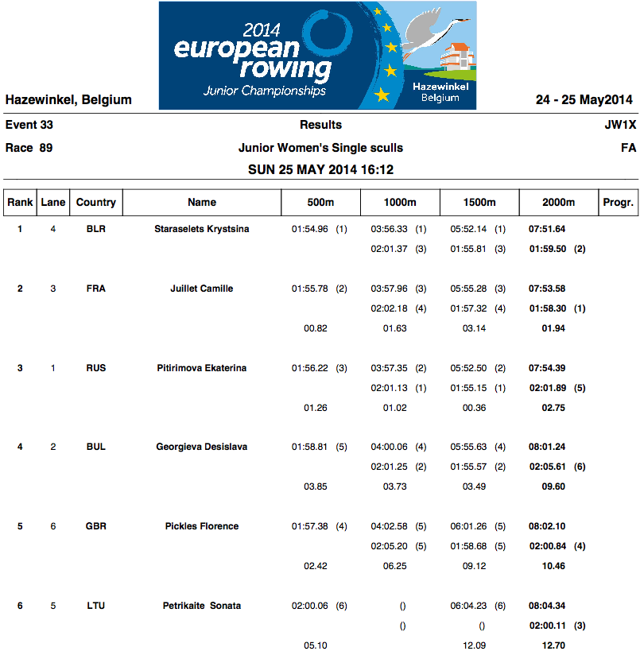The height and width of the screenshot is (655, 644).
Task: Click the Hazewinkel Belgium label inside the logo
Action: [440, 91]
